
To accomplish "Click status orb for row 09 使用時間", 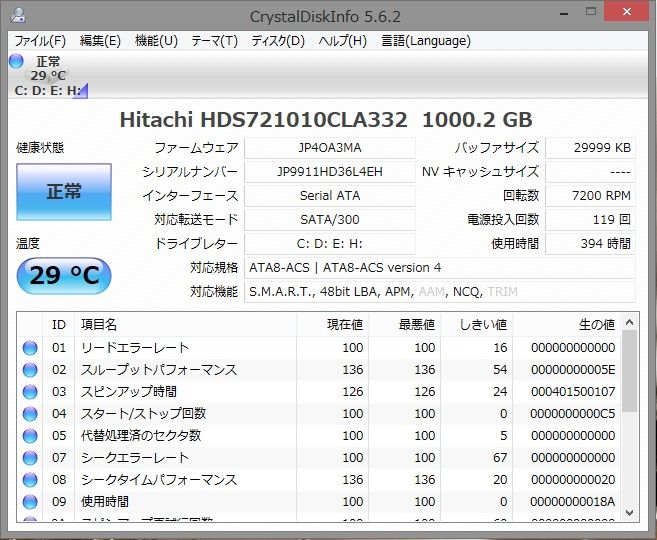I will (x=30, y=502).
